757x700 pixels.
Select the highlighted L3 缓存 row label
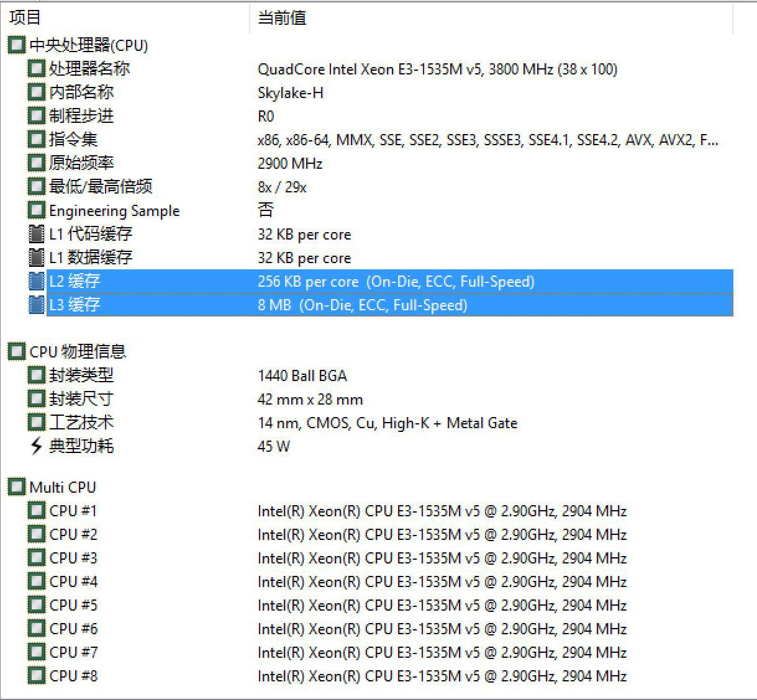[x=75, y=304]
